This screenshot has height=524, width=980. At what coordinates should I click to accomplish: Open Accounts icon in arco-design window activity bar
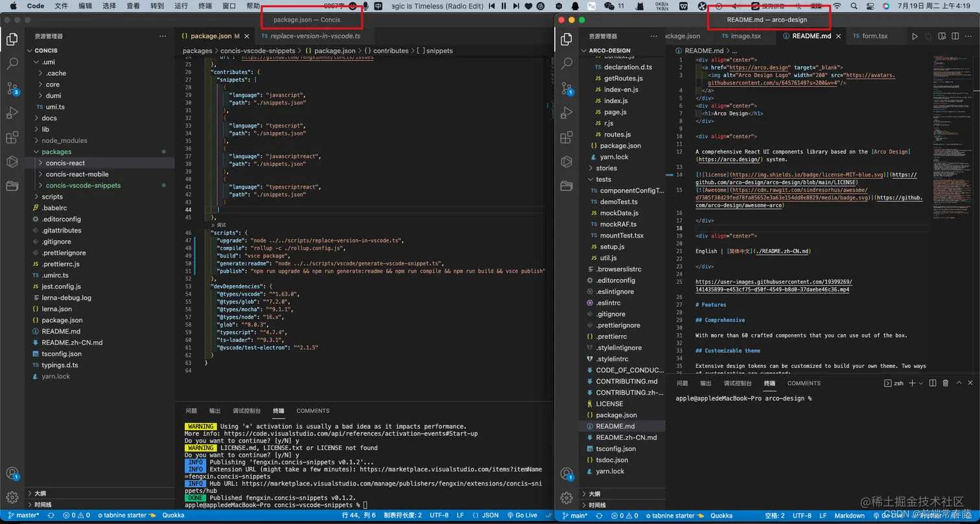(566, 473)
